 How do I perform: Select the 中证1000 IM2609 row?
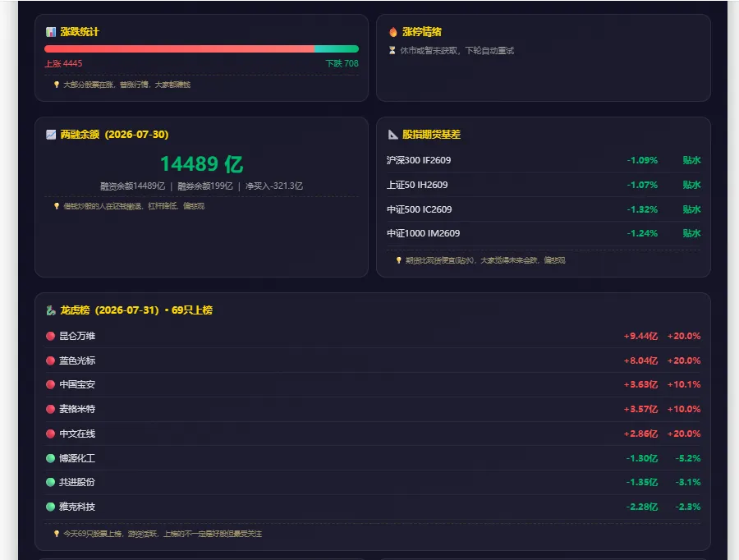click(x=544, y=233)
